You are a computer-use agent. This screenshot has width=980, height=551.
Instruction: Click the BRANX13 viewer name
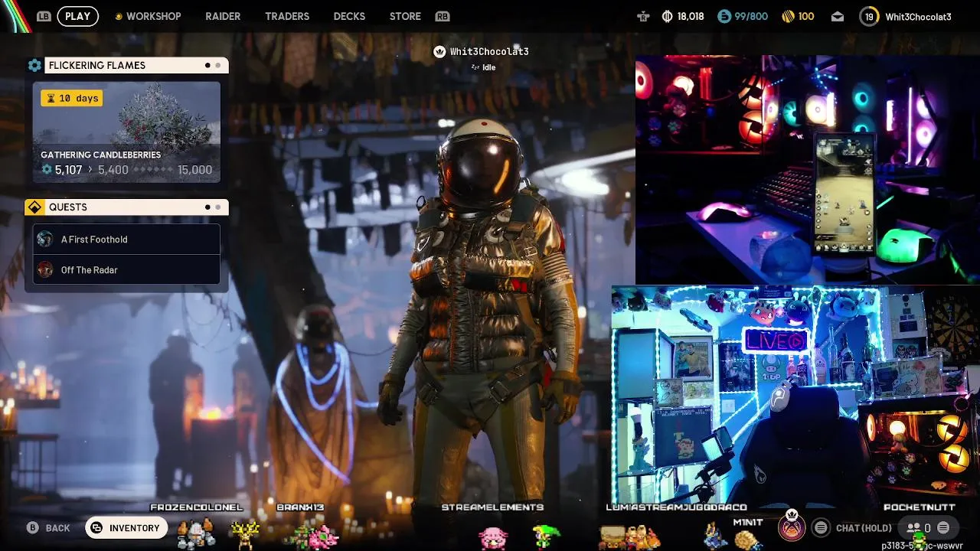click(300, 507)
